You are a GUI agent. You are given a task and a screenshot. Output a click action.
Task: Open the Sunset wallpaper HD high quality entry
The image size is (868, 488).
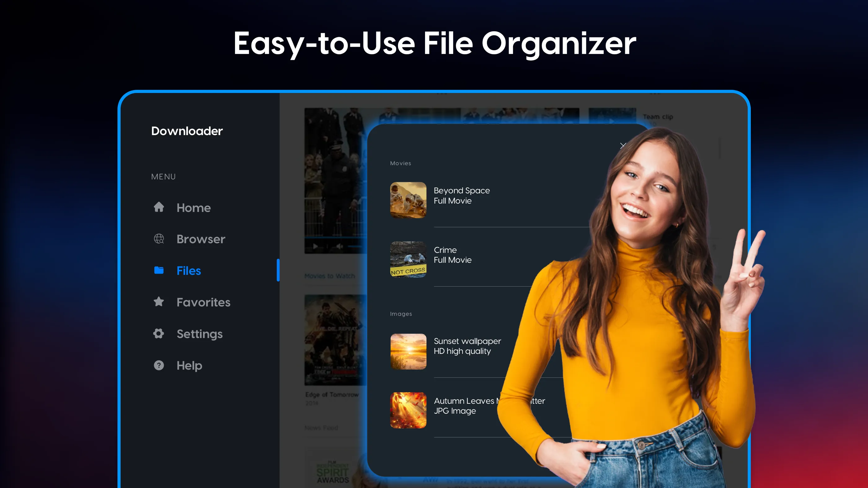[x=467, y=346]
